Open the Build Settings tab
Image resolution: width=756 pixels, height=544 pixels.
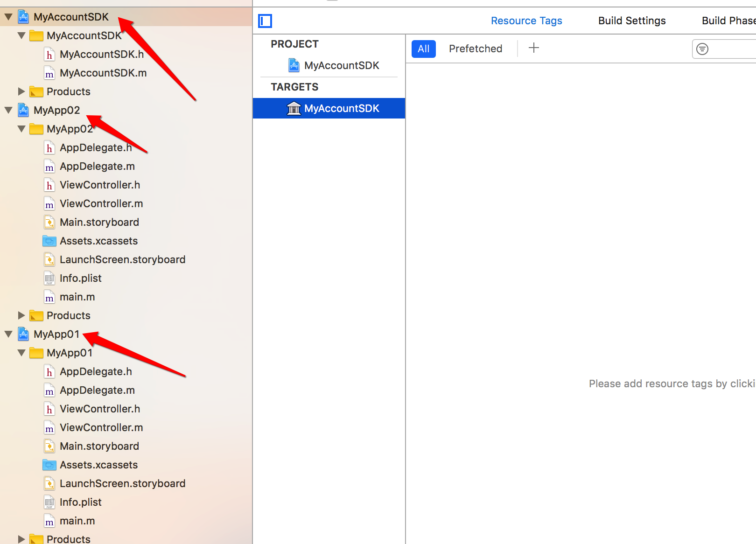pyautogui.click(x=632, y=21)
